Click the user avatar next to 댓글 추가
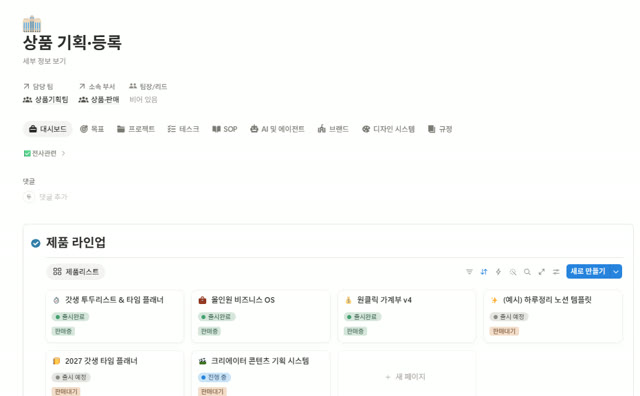The image size is (640, 396). (29, 197)
